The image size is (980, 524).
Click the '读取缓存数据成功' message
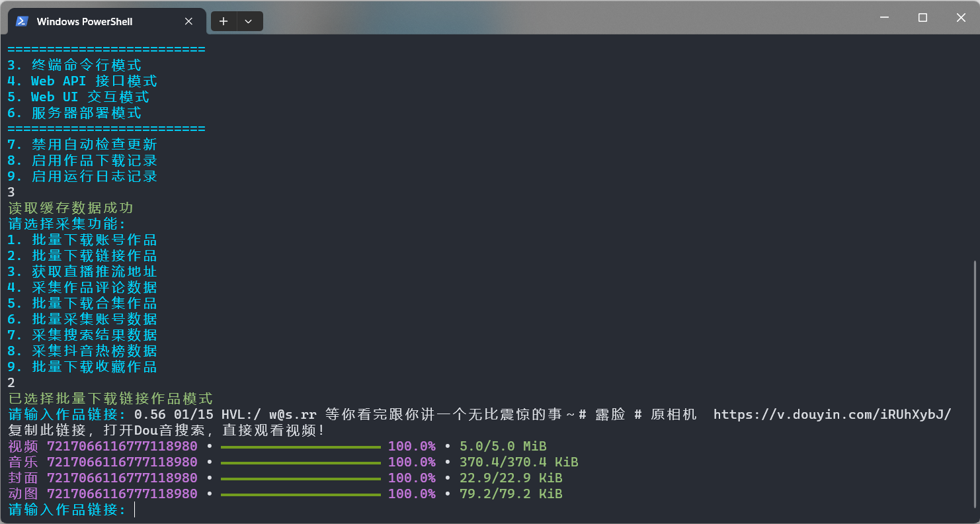tap(71, 208)
